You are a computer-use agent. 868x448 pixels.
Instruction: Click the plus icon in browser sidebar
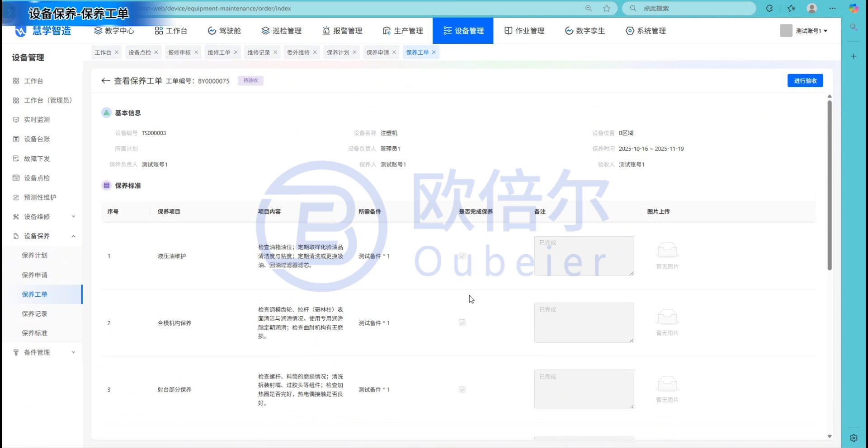854,56
